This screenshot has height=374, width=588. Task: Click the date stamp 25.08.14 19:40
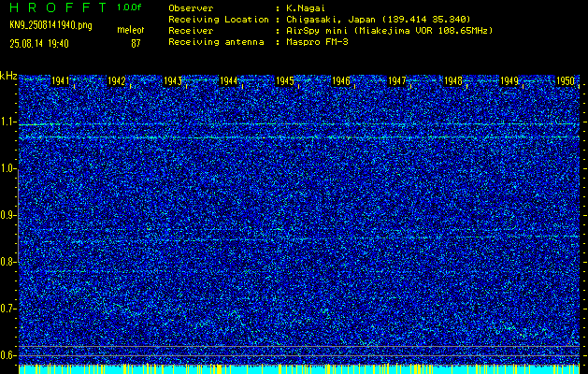[39, 44]
